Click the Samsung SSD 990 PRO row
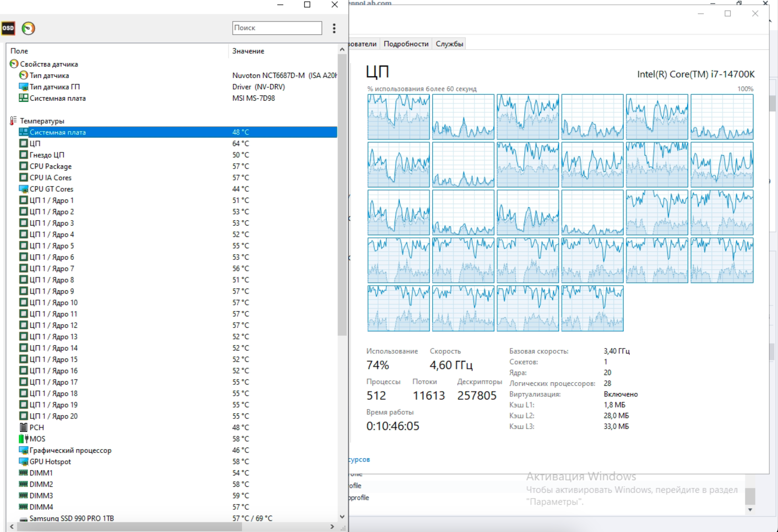This screenshot has height=532, width=778. (x=71, y=518)
